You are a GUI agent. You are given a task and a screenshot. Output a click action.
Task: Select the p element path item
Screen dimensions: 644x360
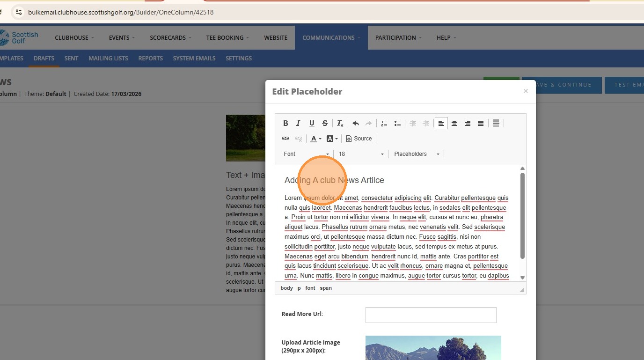tap(299, 288)
